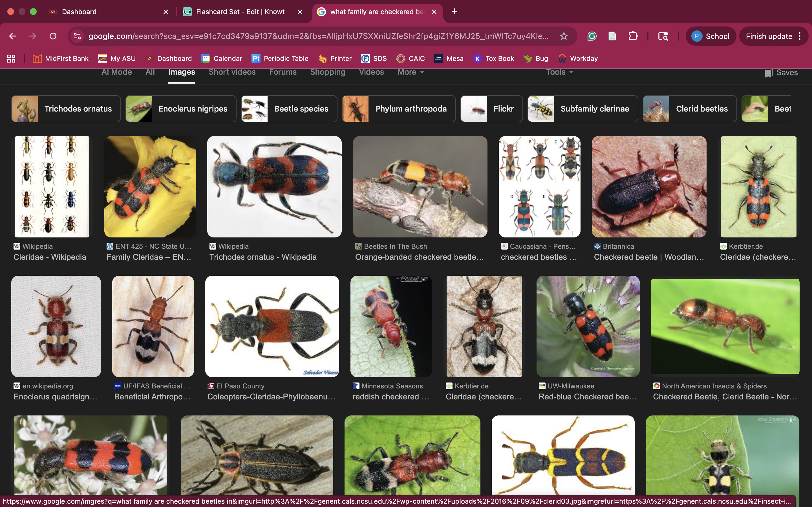The image size is (812, 507).
Task: Open the Tools dropdown
Action: click(559, 72)
